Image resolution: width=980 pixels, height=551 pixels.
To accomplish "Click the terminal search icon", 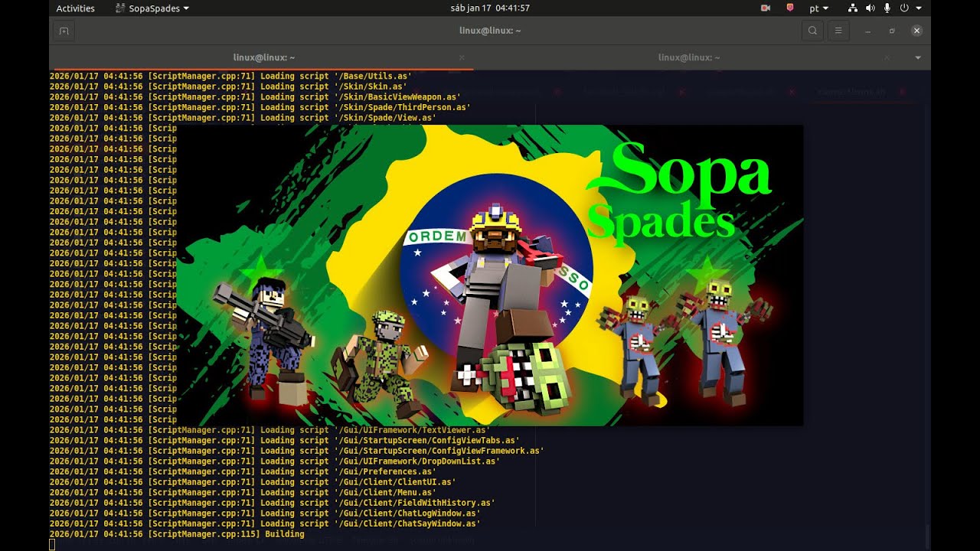I will coord(812,31).
